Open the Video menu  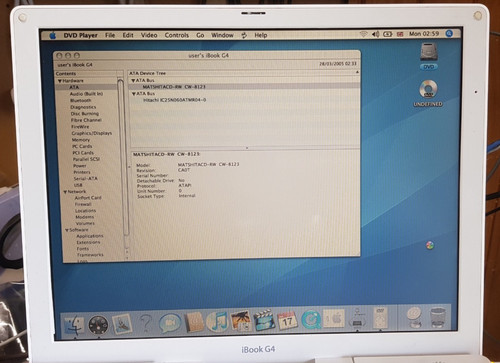click(149, 35)
